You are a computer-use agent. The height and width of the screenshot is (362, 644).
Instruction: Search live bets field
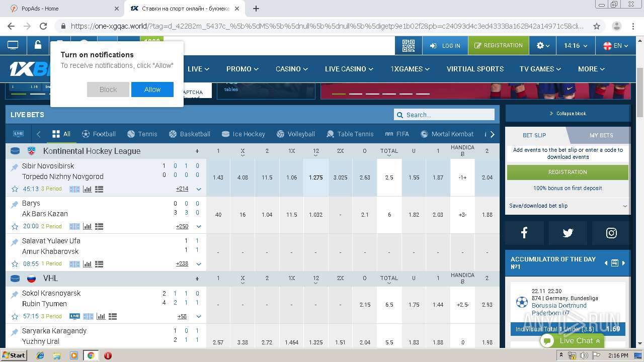point(444,115)
